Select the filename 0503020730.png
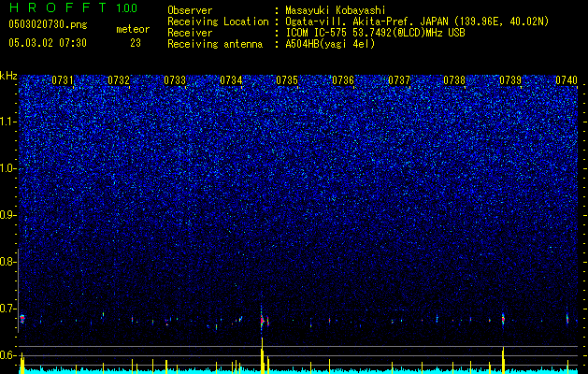 coord(48,24)
